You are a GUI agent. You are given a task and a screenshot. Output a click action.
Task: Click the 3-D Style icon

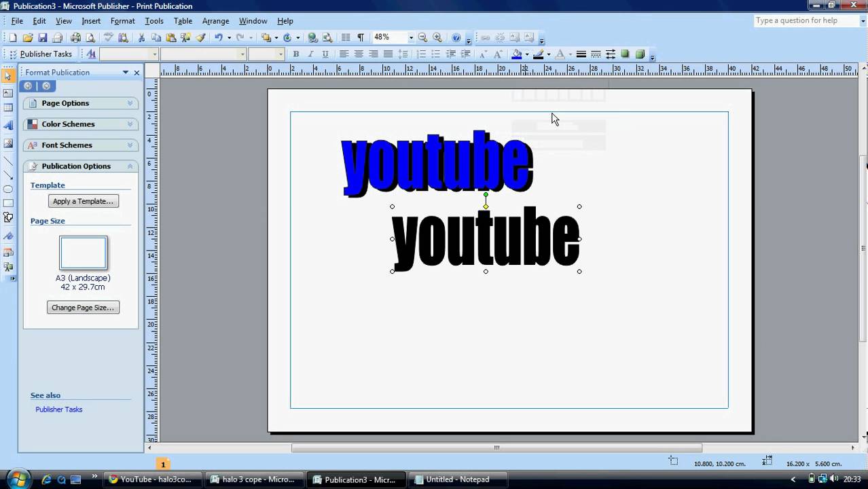640,54
